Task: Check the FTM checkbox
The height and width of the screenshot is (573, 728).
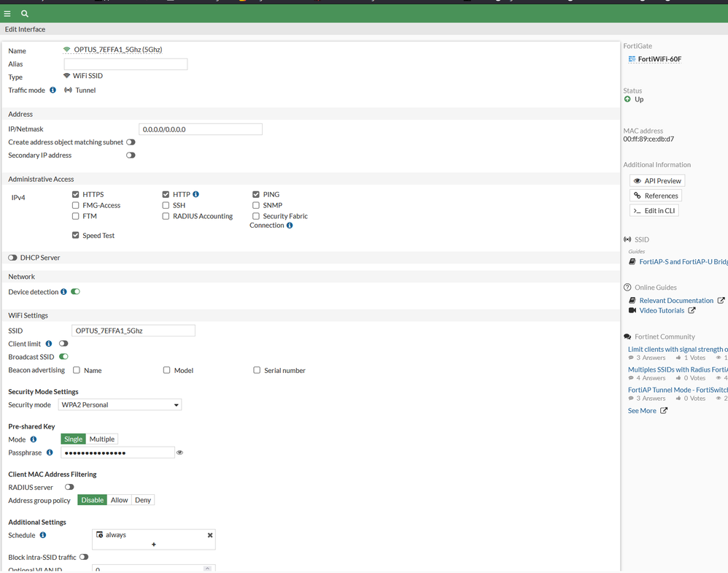Action: click(76, 216)
